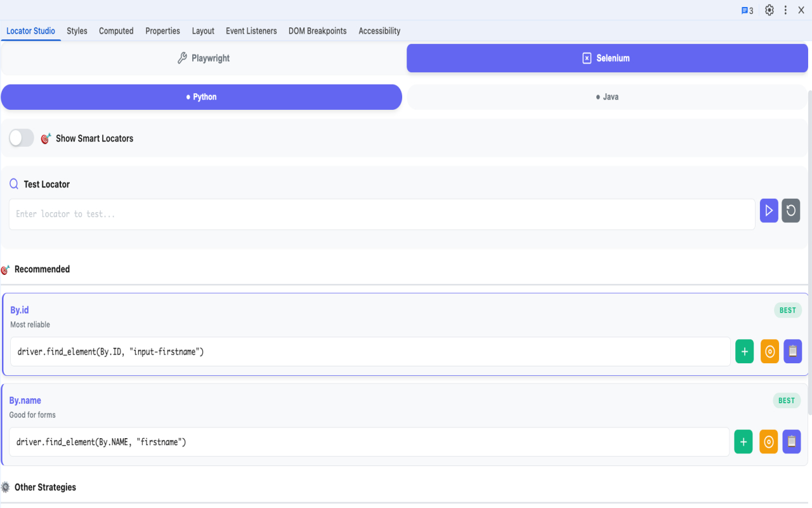Viewport: 812px width, 508px height.
Task: Add By.name locator with green plus icon
Action: 743,441
